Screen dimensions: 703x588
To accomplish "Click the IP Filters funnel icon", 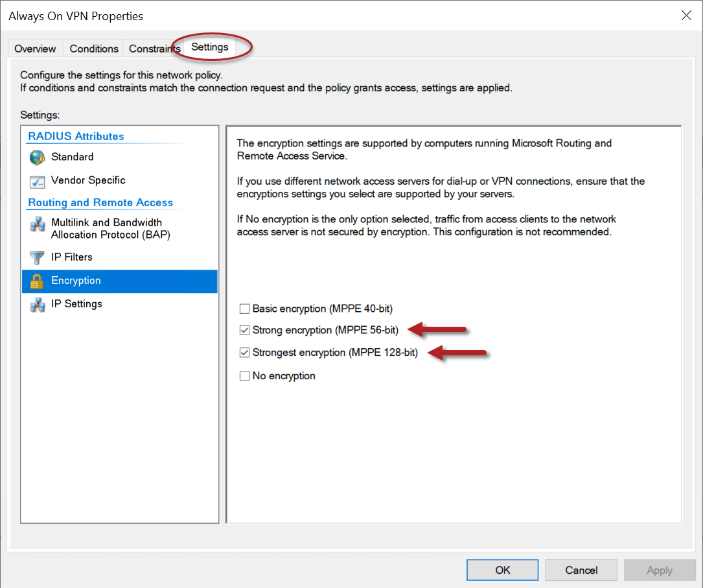I will (x=37, y=257).
